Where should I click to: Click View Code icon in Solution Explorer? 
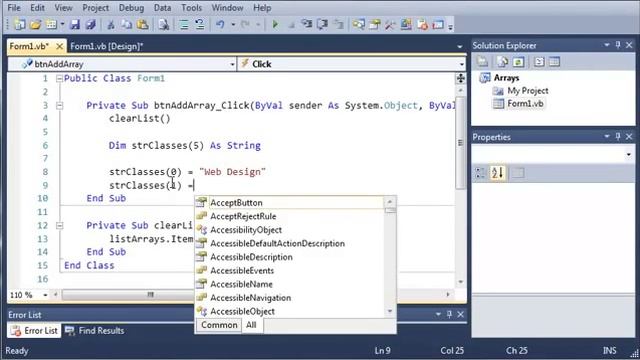539,62
